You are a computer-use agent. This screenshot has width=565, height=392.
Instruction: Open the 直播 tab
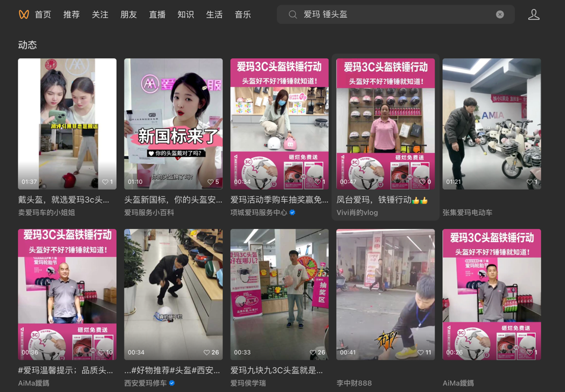click(157, 14)
